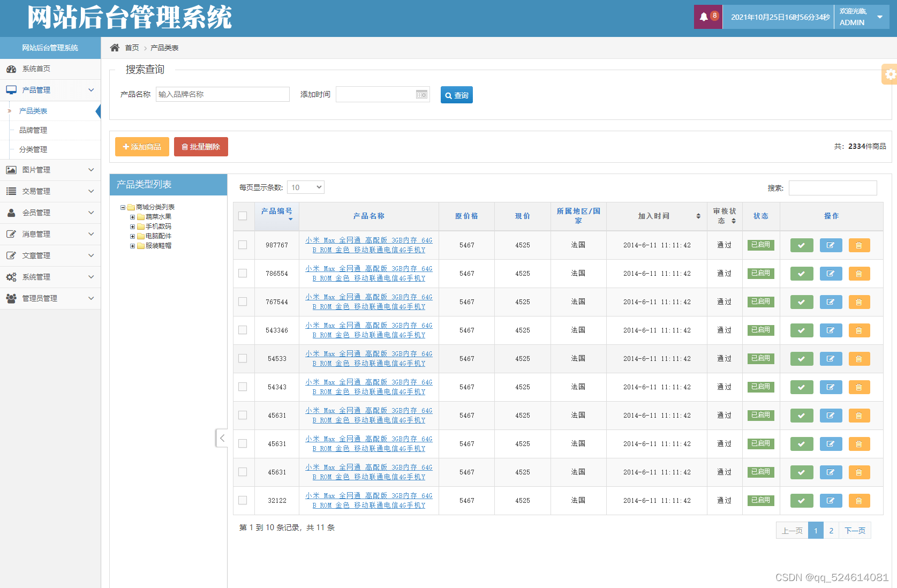897x588 pixels.
Task: Sort by 加入时间 column arrows
Action: tap(698, 216)
